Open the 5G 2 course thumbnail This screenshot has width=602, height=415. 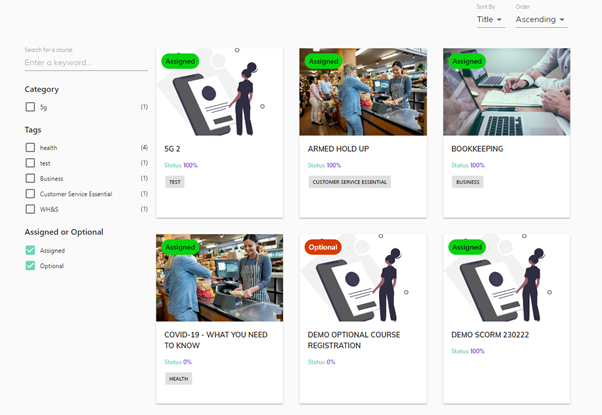pos(220,92)
